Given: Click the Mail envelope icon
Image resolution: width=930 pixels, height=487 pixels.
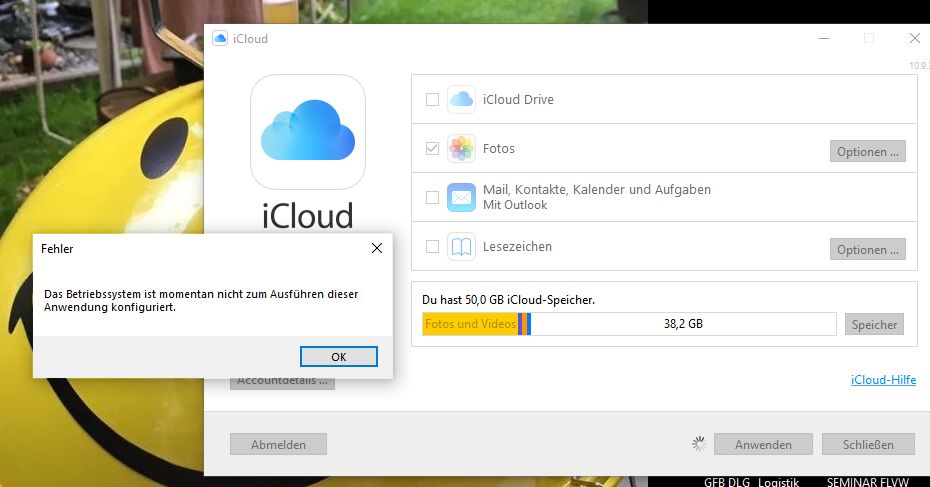Looking at the screenshot, I should (x=461, y=198).
